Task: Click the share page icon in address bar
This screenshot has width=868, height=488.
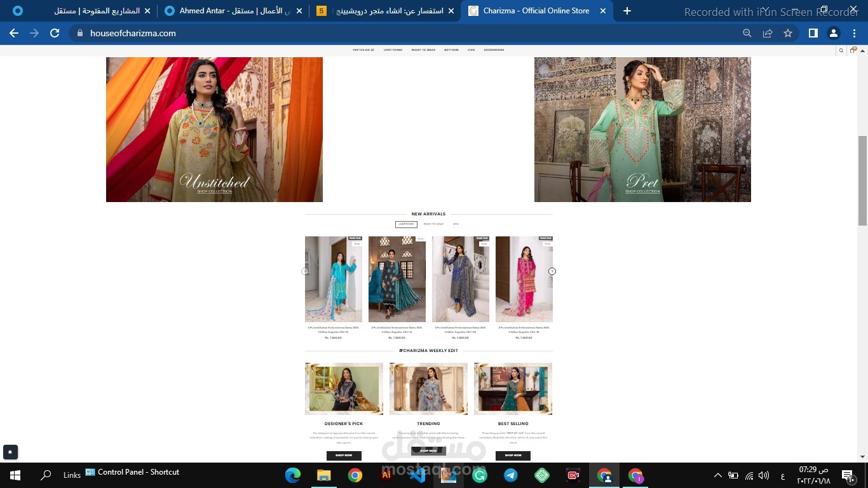Action: pos(768,33)
